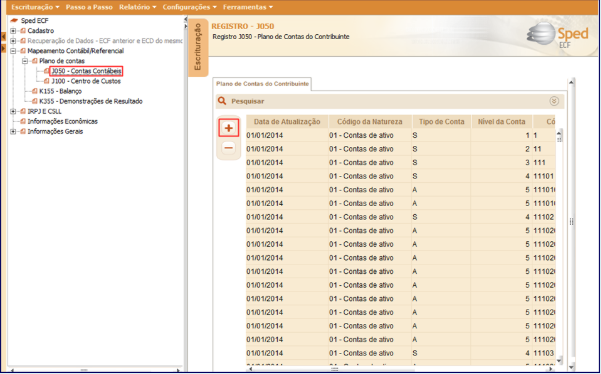
Task: Open the Relatório menu
Action: pos(137,7)
